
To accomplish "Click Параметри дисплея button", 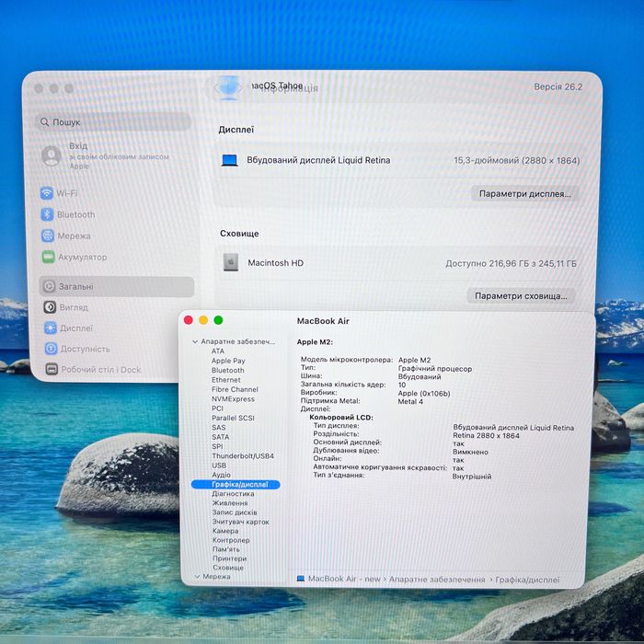I will 525,194.
